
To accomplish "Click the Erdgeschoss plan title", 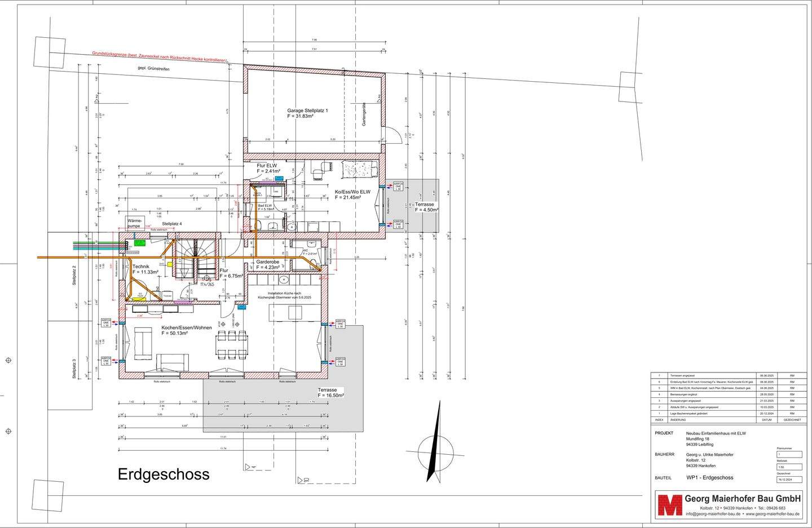I will coord(164,474).
